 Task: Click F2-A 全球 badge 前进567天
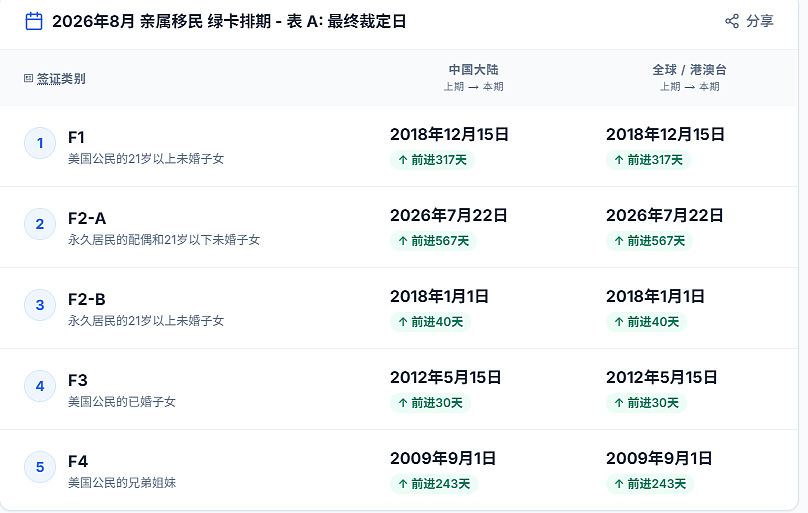coord(649,241)
